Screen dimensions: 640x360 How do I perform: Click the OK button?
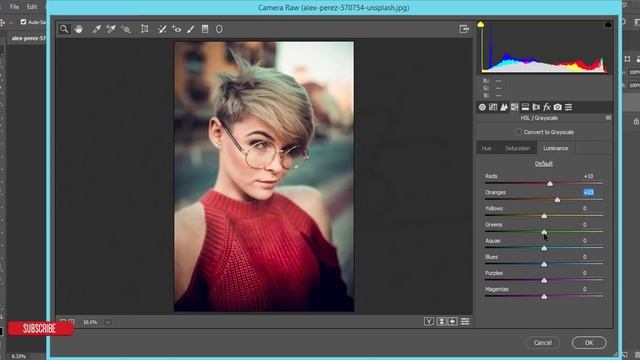pyautogui.click(x=589, y=342)
